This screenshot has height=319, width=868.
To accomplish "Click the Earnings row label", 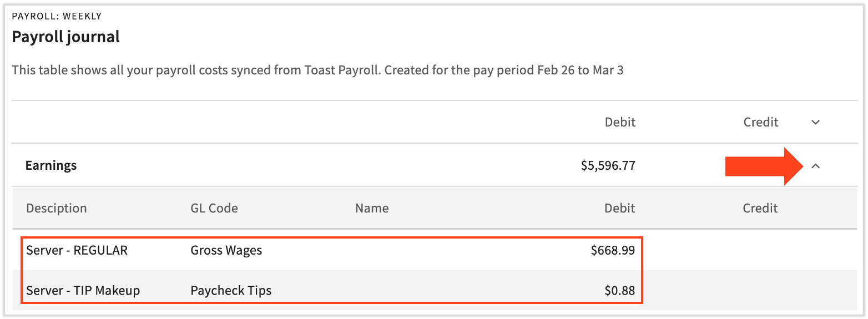I will tap(51, 165).
